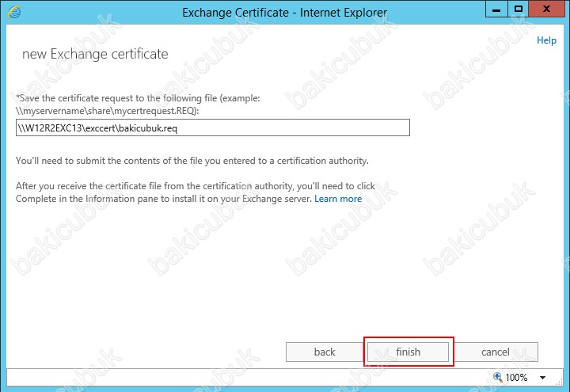Viewport: 570px width, 392px height.
Task: Follow the Learn more link
Action: (x=338, y=199)
